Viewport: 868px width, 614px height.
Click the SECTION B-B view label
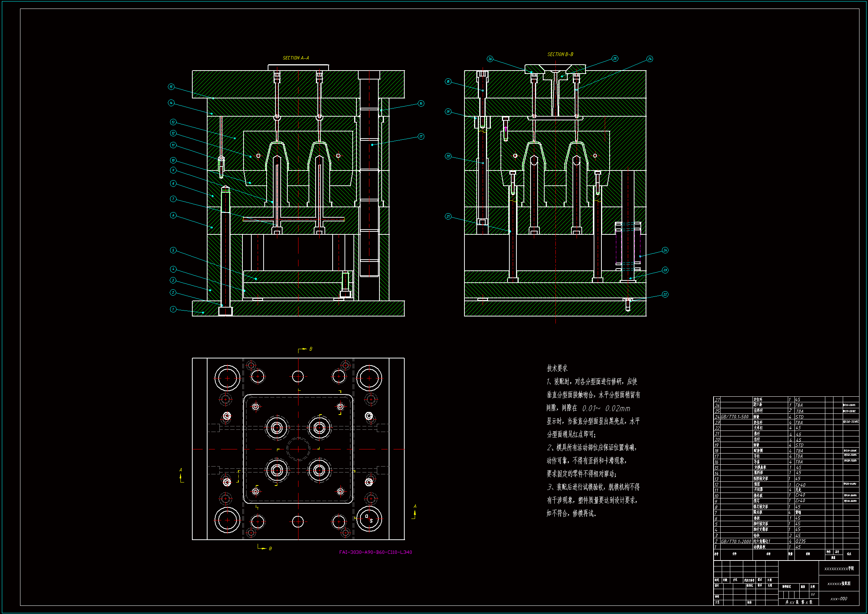(x=560, y=55)
